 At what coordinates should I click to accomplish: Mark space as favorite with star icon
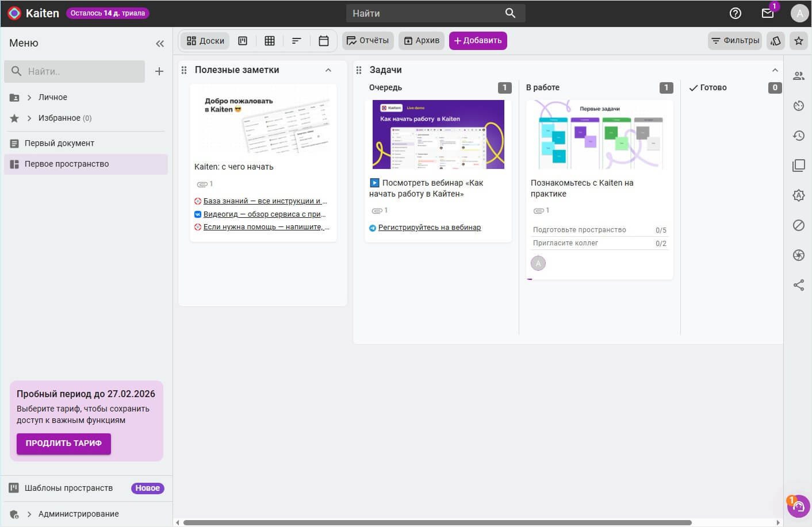(x=799, y=41)
